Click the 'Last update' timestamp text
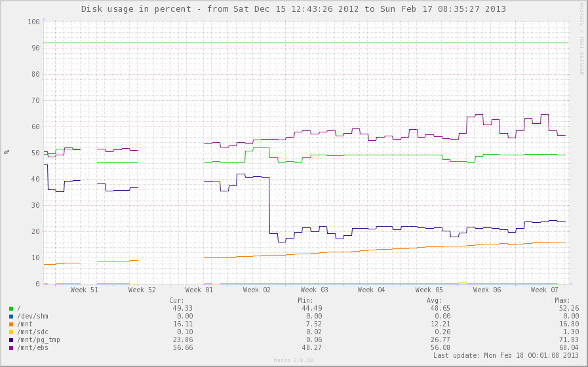The height and width of the screenshot is (367, 588). tap(505, 355)
